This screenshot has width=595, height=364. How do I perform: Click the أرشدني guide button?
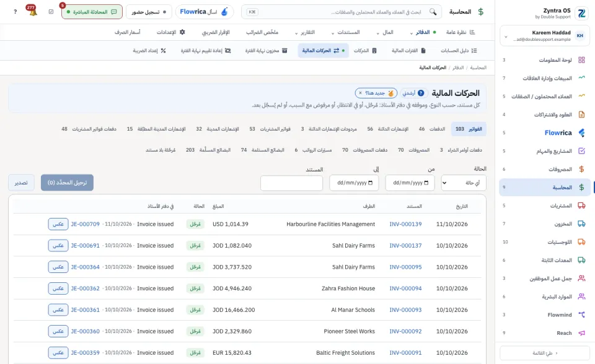pyautogui.click(x=413, y=93)
